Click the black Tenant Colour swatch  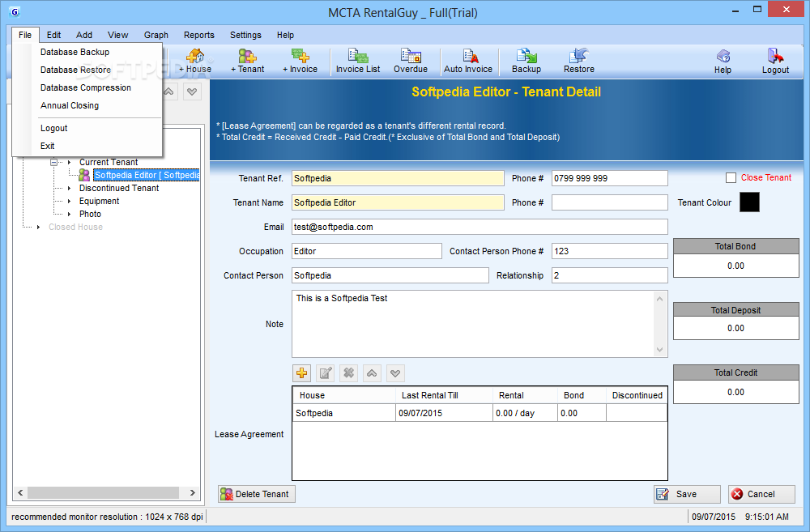749,202
